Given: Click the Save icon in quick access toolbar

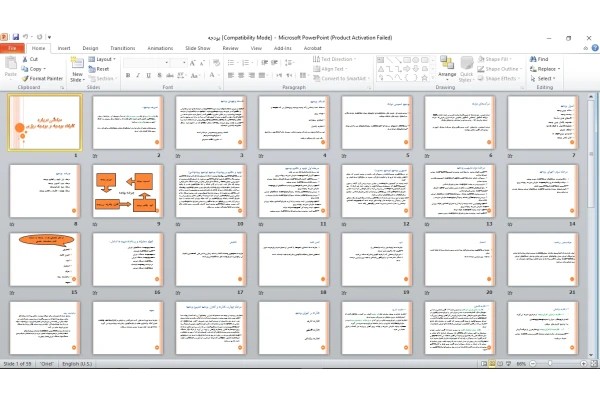Looking at the screenshot, I should click(16, 37).
